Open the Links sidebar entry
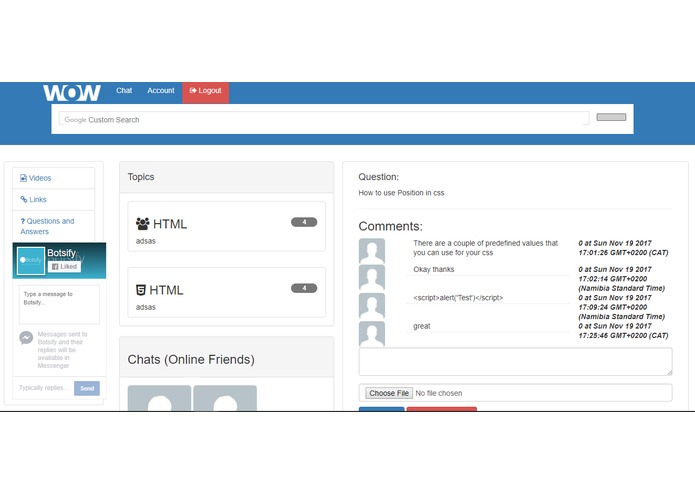Screen dimensions: 695x494 click(38, 199)
